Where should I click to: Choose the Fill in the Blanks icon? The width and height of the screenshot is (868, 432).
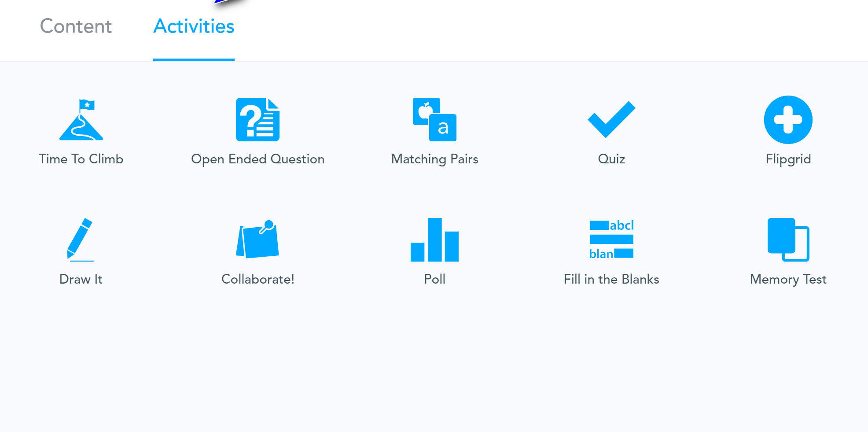[611, 240]
